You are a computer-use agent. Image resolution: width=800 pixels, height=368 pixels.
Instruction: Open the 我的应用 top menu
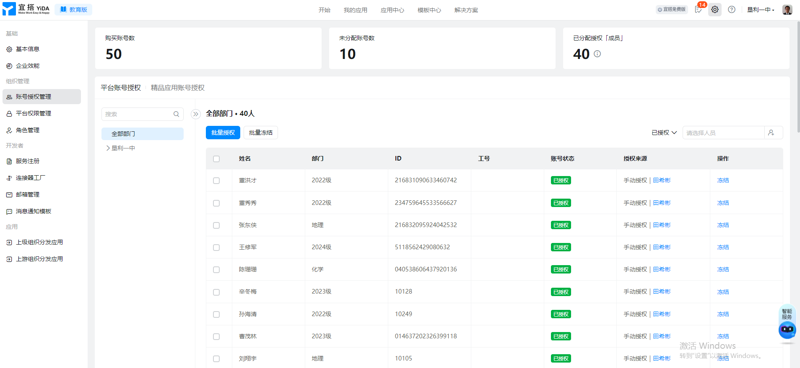pyautogui.click(x=356, y=10)
